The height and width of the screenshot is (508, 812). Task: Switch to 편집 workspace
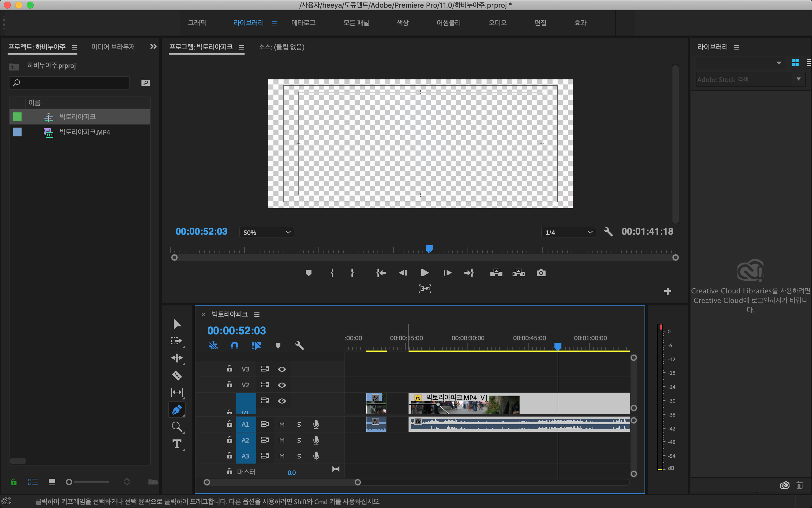click(x=540, y=23)
